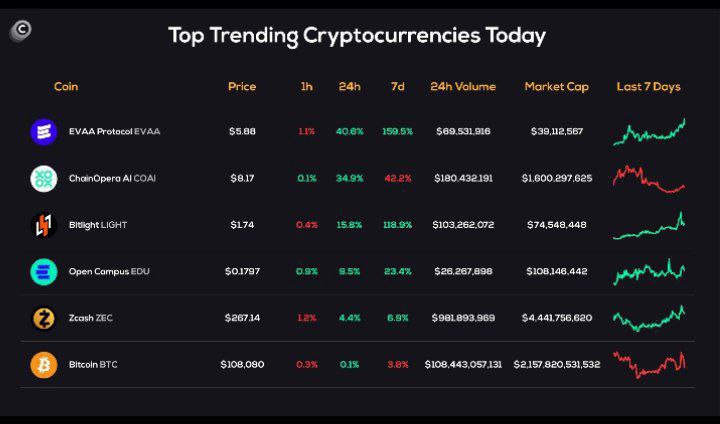Viewport: 720px width, 424px height.
Task: Click the EVAA Protocol coin icon
Action: tap(44, 131)
